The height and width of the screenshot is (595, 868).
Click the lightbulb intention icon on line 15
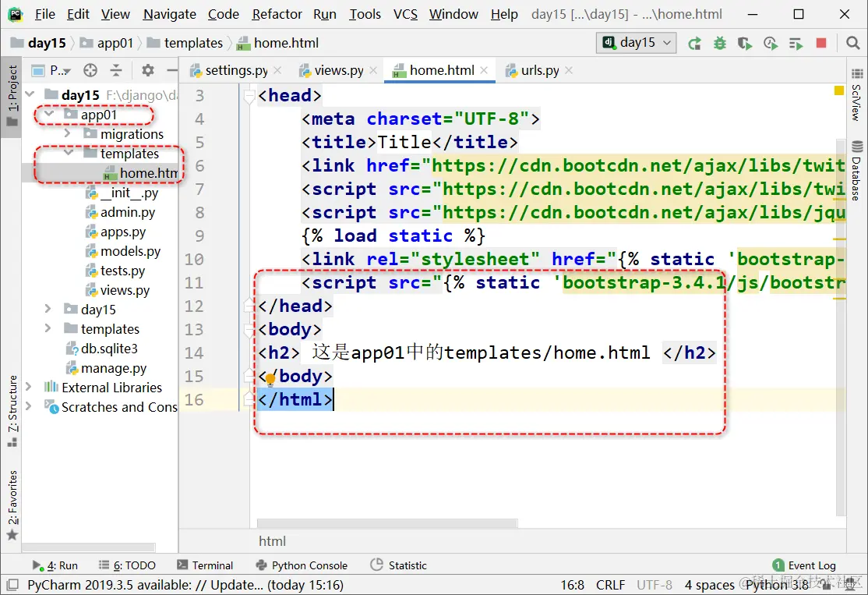coord(270,379)
